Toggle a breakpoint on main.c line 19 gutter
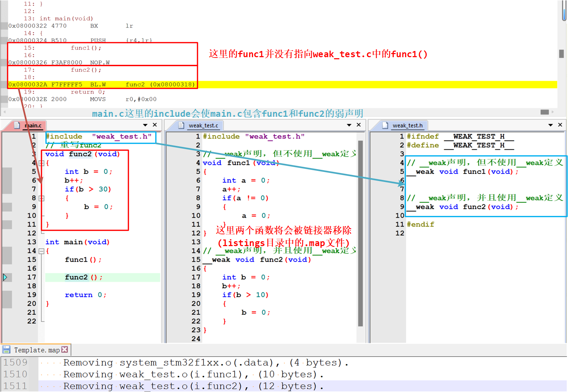The height and width of the screenshot is (392, 568). 7,295
